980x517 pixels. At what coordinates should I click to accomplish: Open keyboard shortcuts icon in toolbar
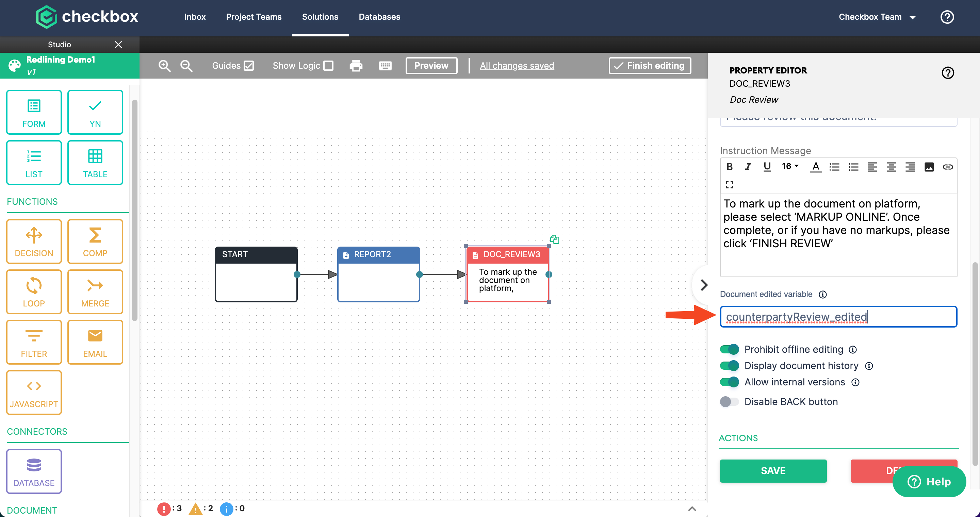click(385, 66)
